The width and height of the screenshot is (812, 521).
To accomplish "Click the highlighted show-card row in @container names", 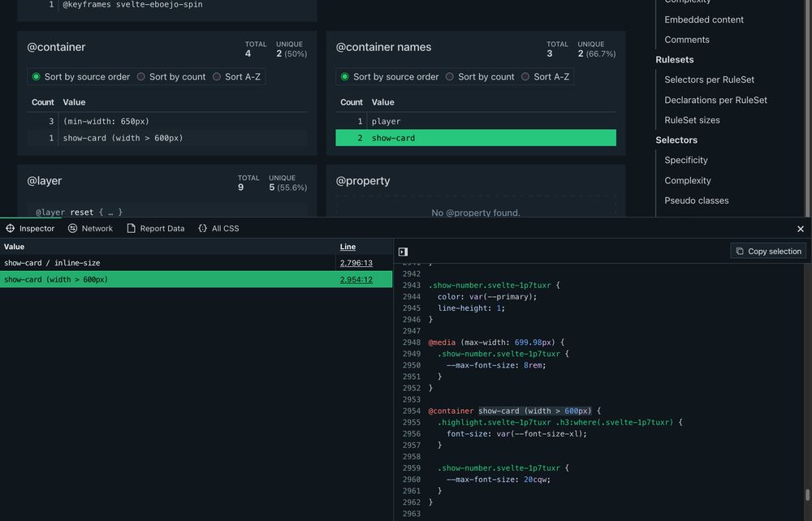I will click(475, 138).
